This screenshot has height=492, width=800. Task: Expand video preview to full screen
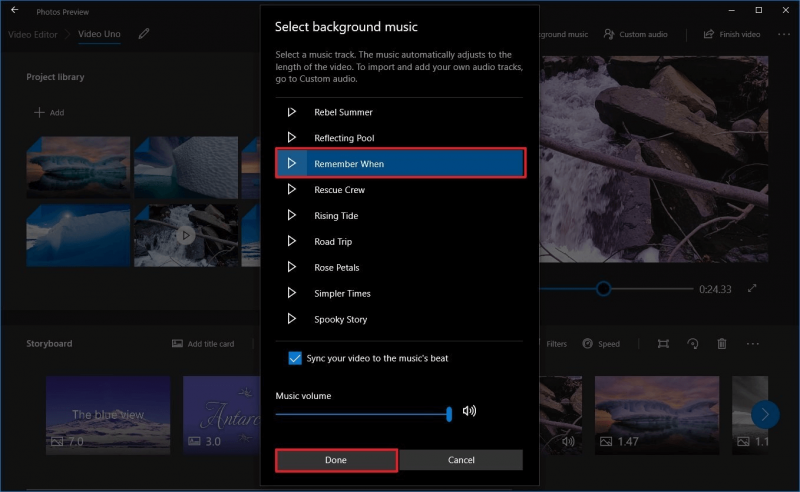753,289
